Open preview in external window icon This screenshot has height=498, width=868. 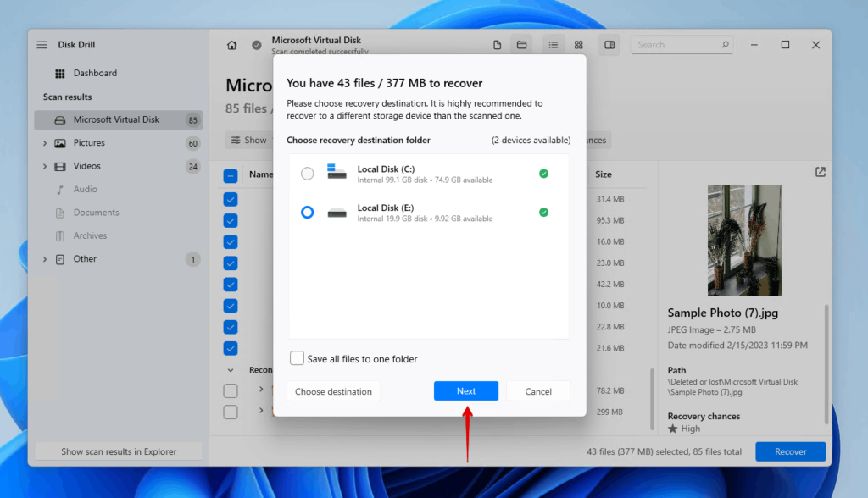(820, 172)
